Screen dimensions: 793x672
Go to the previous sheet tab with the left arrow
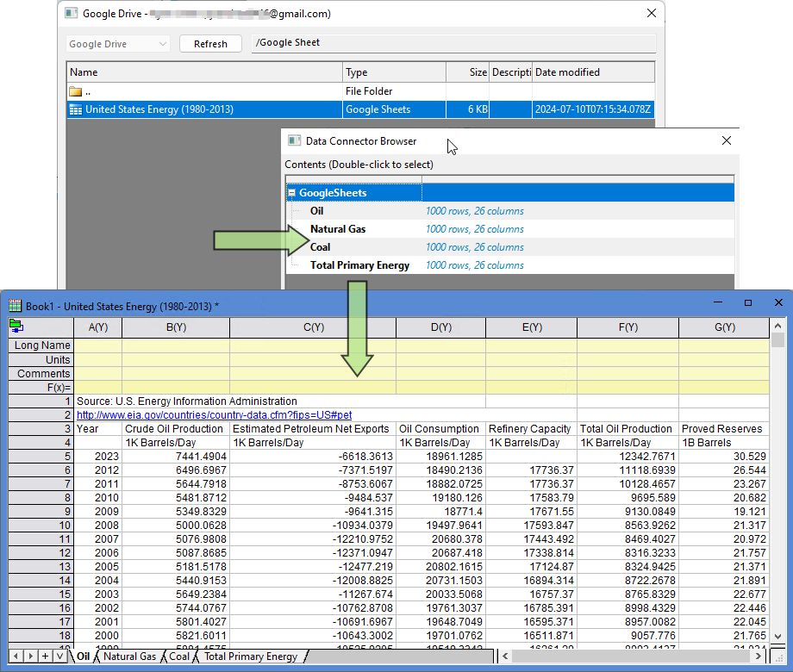(x=16, y=656)
